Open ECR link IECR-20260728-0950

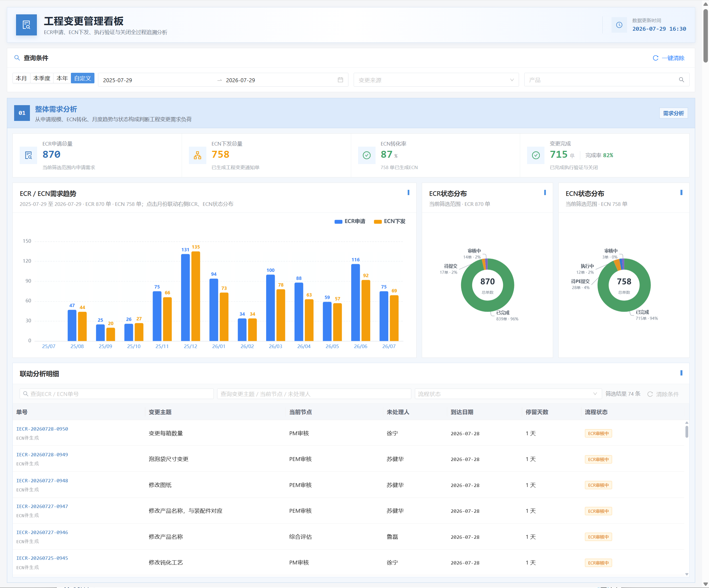tap(42, 429)
